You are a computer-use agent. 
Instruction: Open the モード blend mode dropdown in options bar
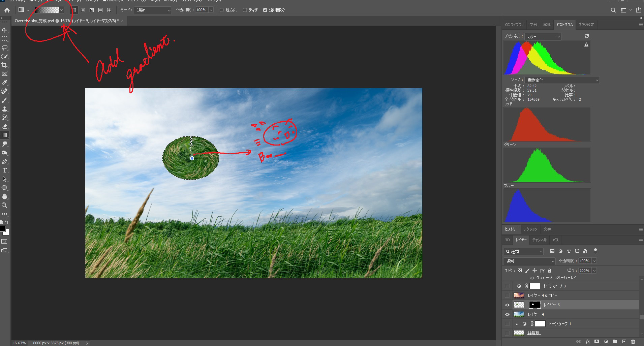point(153,10)
